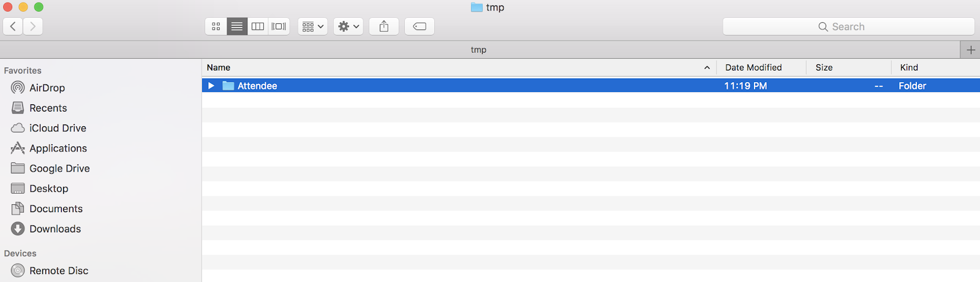Click in the Search field
The width and height of the screenshot is (980, 282).
(848, 26)
